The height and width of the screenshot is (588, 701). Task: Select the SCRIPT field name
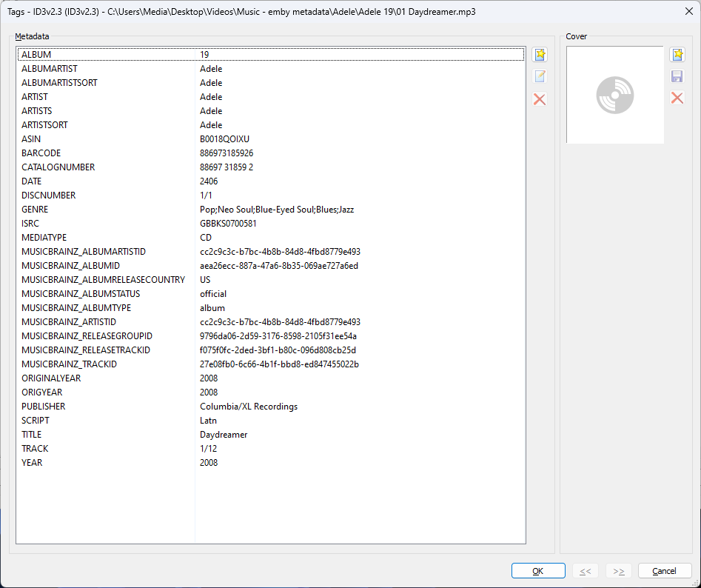coord(36,421)
